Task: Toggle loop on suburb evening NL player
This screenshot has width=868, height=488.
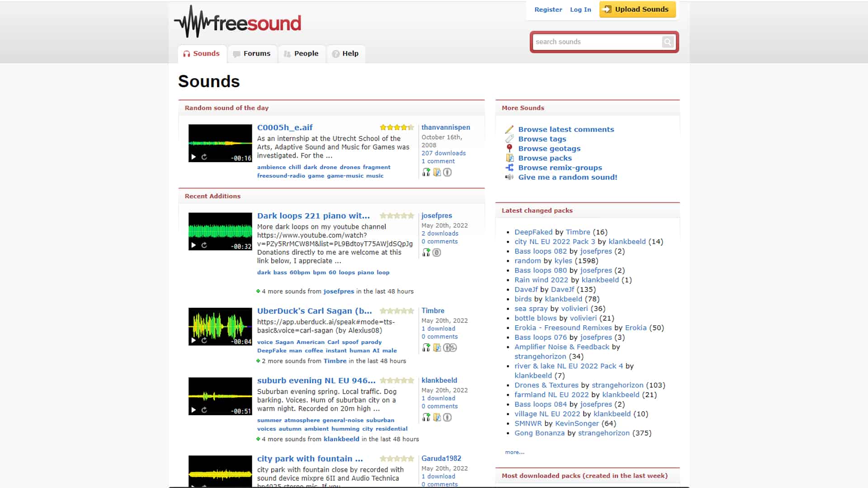Action: 204,410
